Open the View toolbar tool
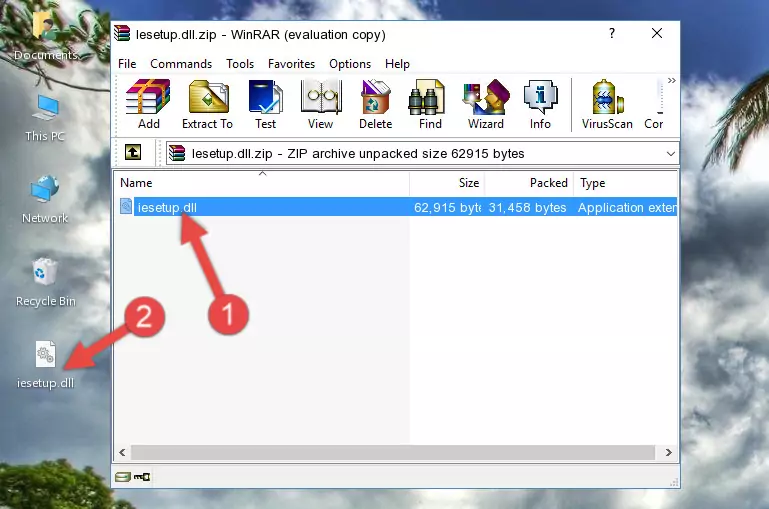The height and width of the screenshot is (509, 769). point(321,104)
